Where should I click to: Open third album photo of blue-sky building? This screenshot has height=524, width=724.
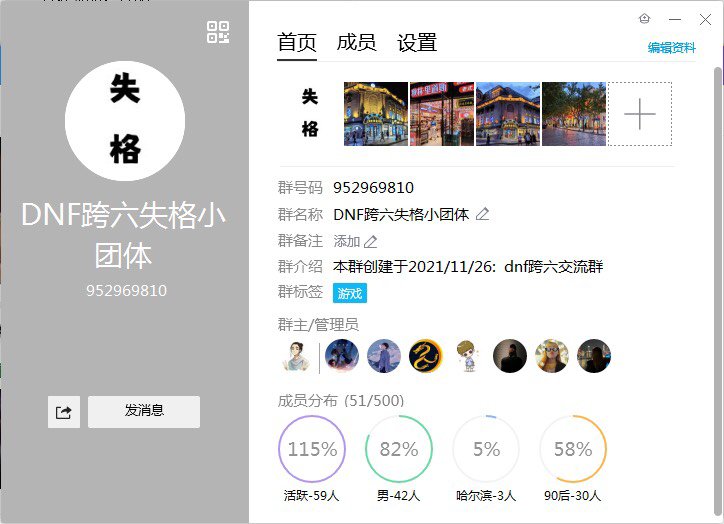point(508,114)
